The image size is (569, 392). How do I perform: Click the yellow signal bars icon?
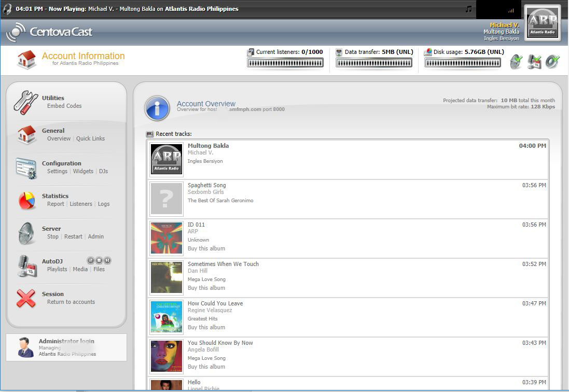pos(511,10)
